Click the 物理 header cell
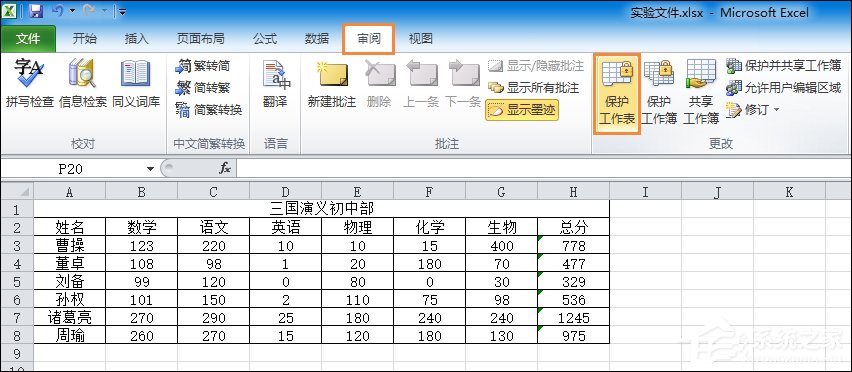The image size is (852, 372). pyautogui.click(x=358, y=227)
